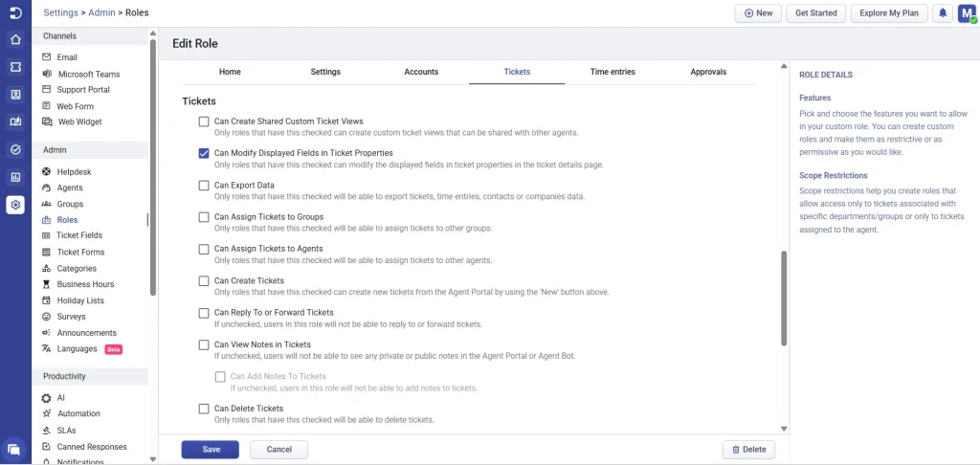Image resolution: width=980 pixels, height=465 pixels.
Task: Enable Can Create Shared Custom Ticket Views
Action: click(x=204, y=122)
